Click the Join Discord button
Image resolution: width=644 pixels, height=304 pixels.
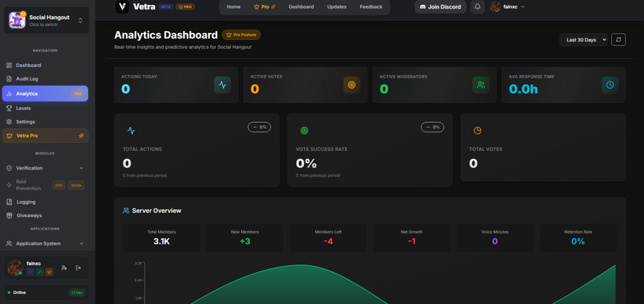(440, 6)
